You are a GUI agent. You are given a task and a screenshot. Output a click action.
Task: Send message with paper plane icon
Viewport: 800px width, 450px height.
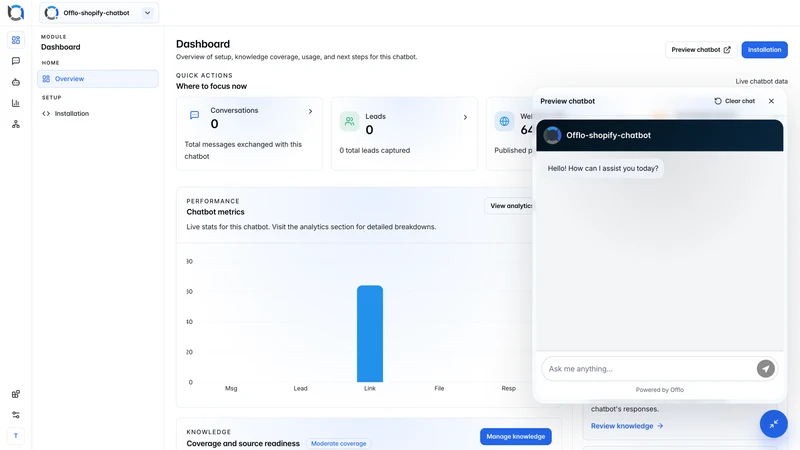(765, 368)
